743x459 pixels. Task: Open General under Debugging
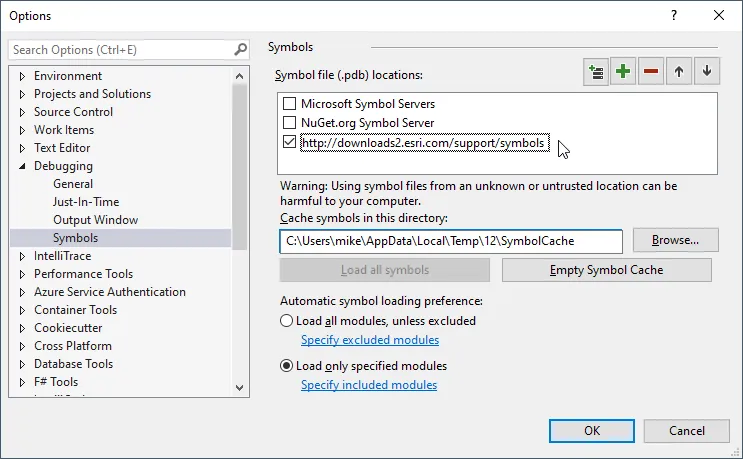coord(73,184)
